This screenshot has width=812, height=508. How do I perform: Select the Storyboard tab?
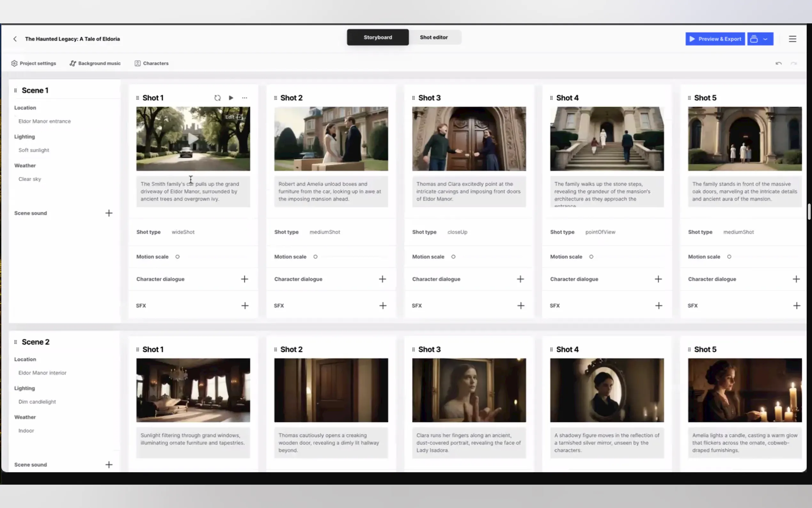coord(378,37)
